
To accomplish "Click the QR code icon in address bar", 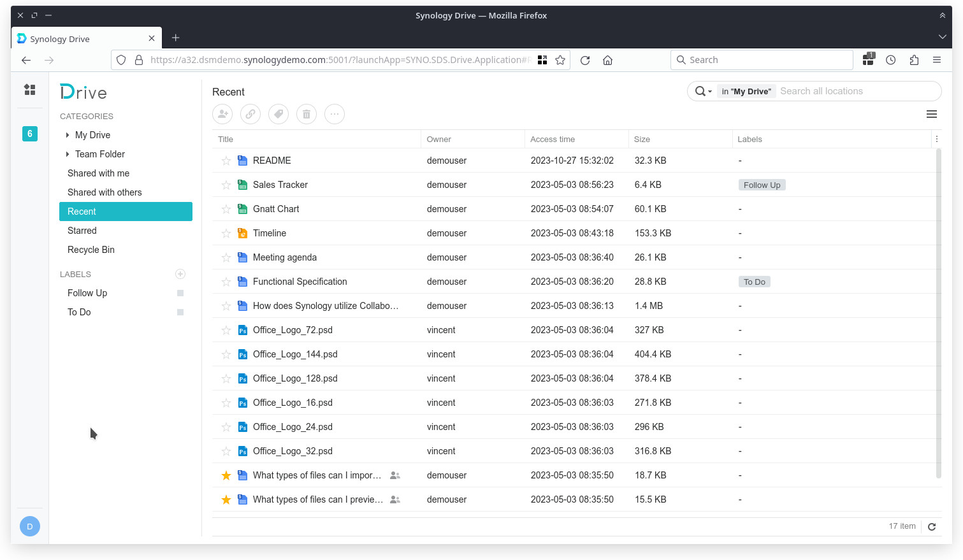I will tap(542, 60).
